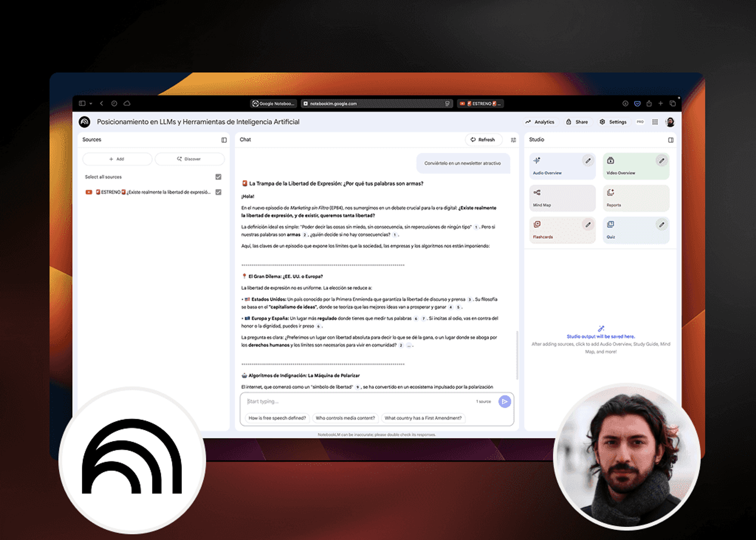Open notebook Settings
The image size is (756, 540).
click(x=613, y=122)
